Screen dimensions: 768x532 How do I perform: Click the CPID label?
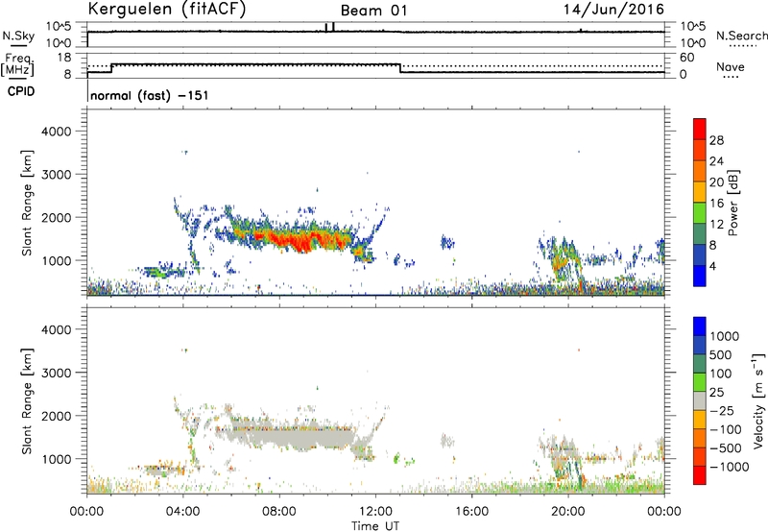point(21,91)
